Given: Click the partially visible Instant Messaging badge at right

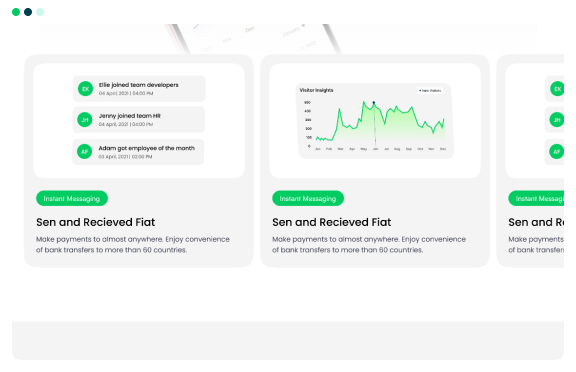Looking at the screenshot, I should [536, 198].
